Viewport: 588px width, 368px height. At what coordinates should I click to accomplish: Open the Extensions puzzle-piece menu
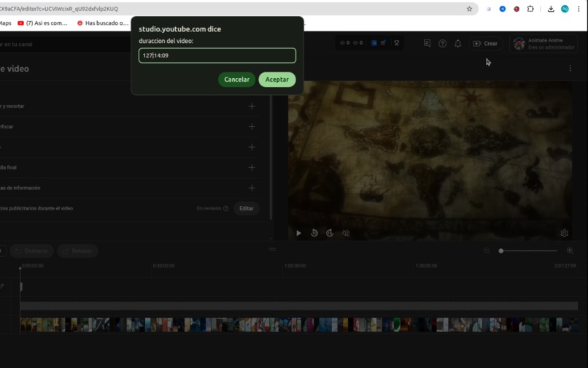[x=530, y=9]
